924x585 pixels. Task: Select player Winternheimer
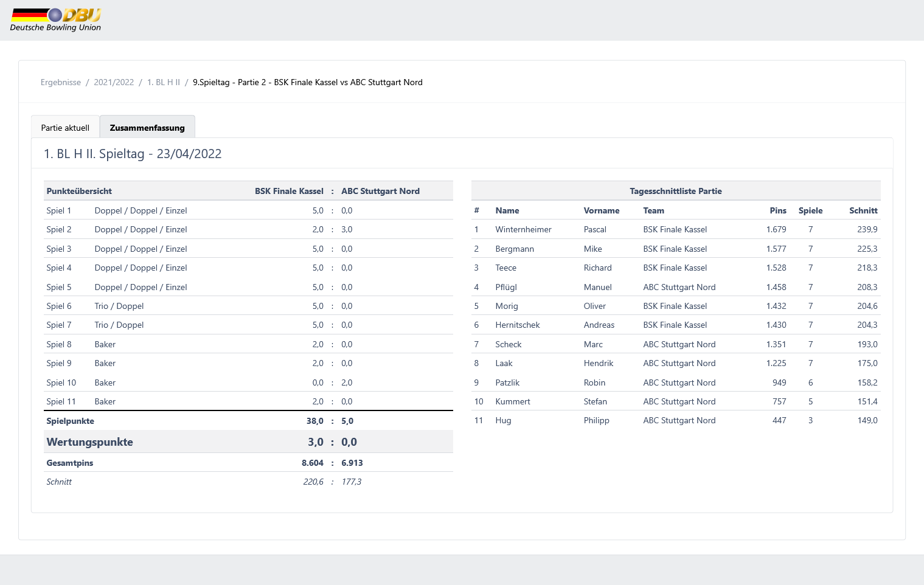523,229
